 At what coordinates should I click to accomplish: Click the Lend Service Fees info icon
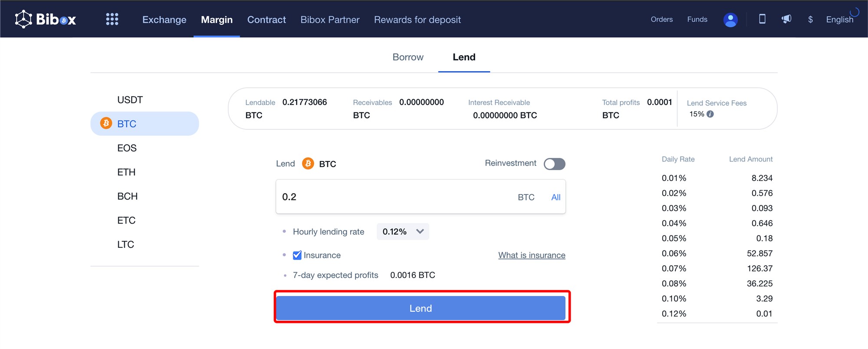710,114
